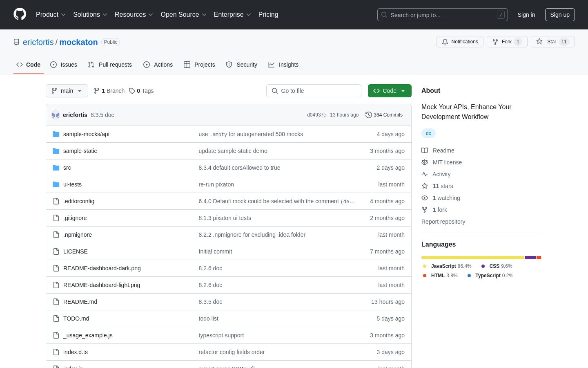Click the stars icon in About
Screen dimensions: 588x368
(425, 186)
